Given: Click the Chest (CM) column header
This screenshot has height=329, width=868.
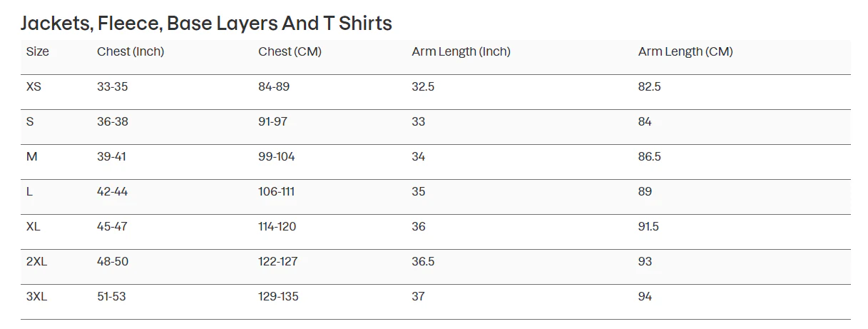Looking at the screenshot, I should tap(290, 51).
